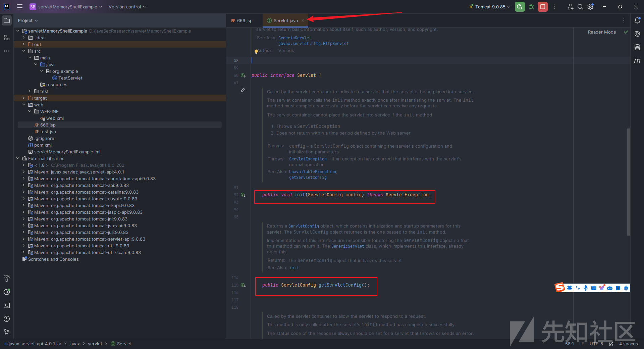Expand the out folder
The height and width of the screenshot is (349, 644).
(23, 44)
